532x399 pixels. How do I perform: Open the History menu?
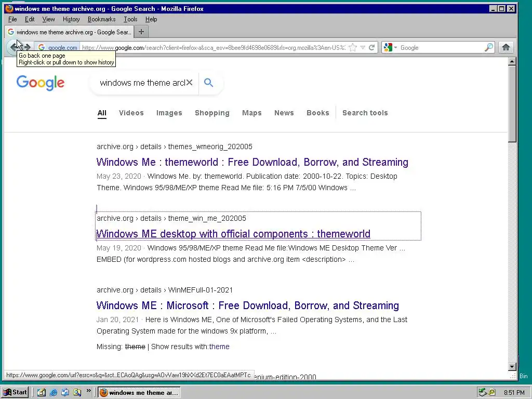71,19
